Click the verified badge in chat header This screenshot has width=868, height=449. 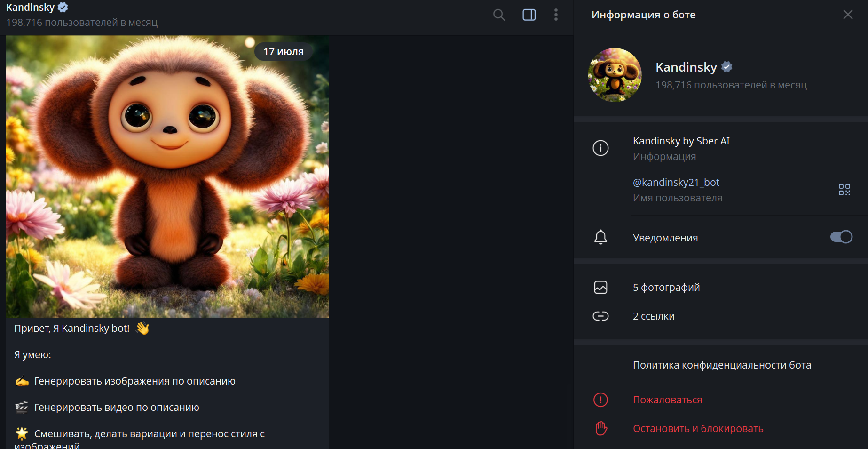(63, 7)
